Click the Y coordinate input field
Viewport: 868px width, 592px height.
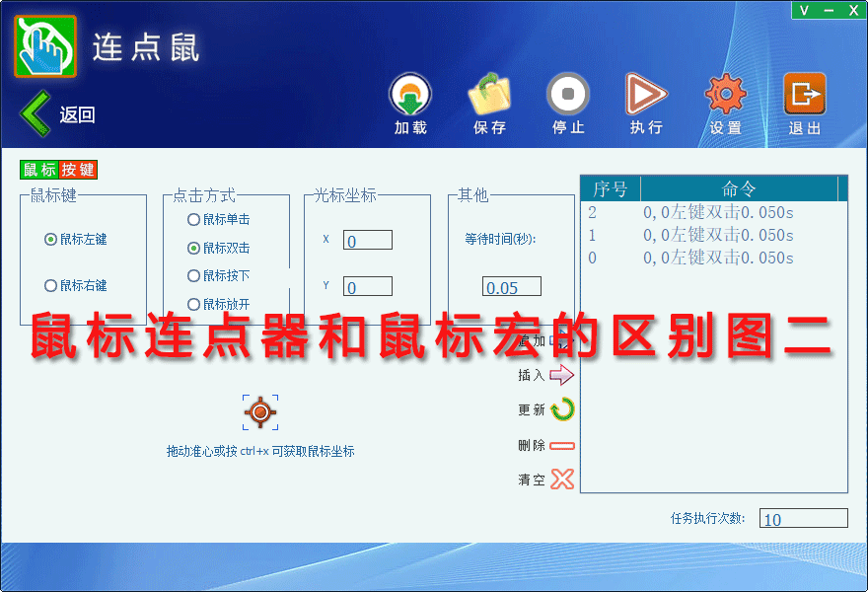pyautogui.click(x=368, y=286)
